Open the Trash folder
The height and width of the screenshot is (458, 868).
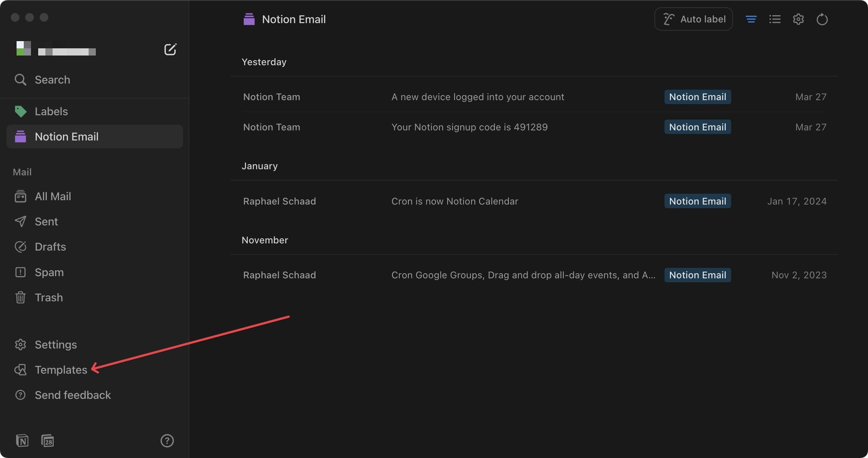(95, 298)
